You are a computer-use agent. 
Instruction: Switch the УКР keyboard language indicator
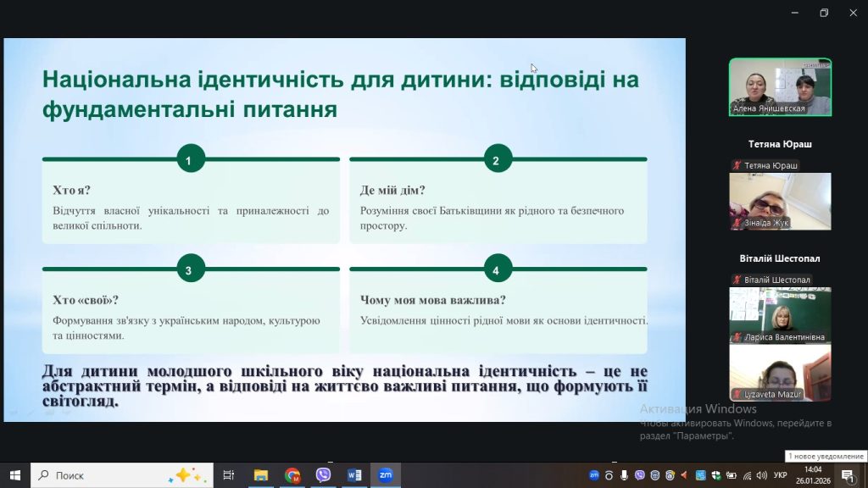pos(781,475)
